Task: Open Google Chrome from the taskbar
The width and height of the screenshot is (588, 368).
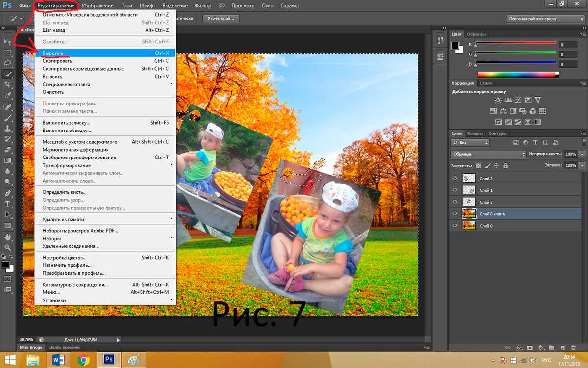Action: pos(84,360)
